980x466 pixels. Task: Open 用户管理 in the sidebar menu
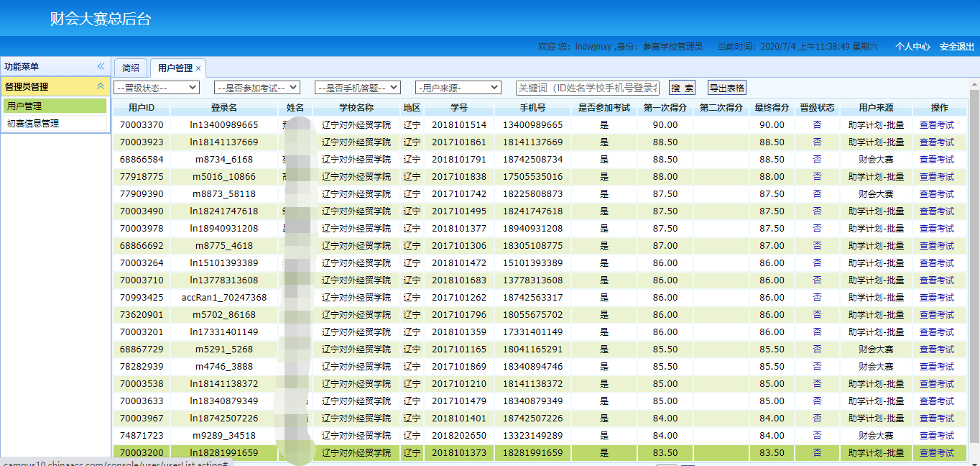pyautogui.click(x=55, y=106)
